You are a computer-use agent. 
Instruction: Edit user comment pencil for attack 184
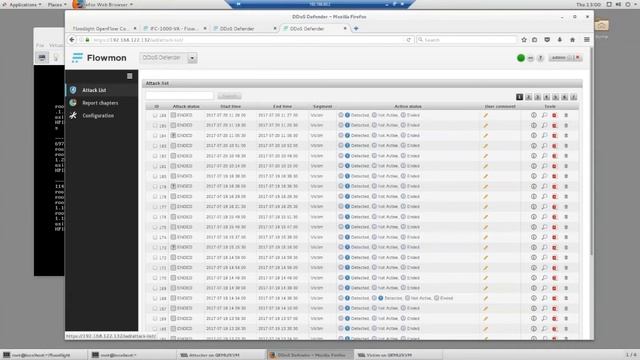[486, 136]
